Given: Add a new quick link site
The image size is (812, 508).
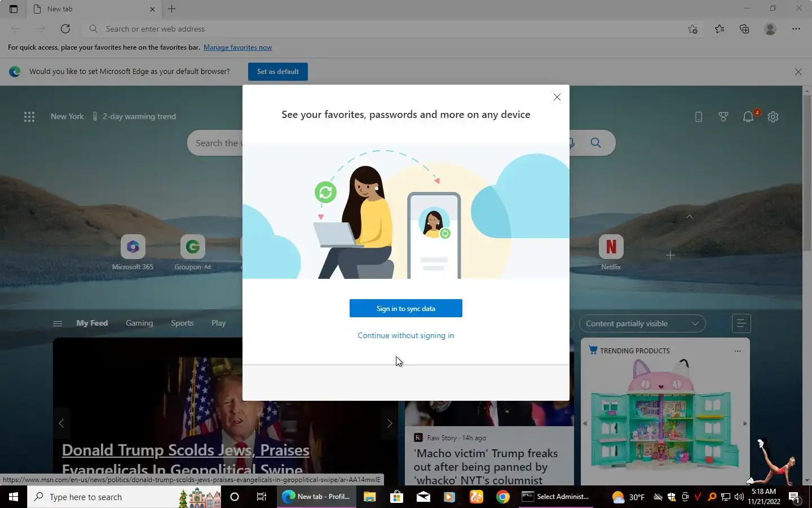Looking at the screenshot, I should [670, 255].
